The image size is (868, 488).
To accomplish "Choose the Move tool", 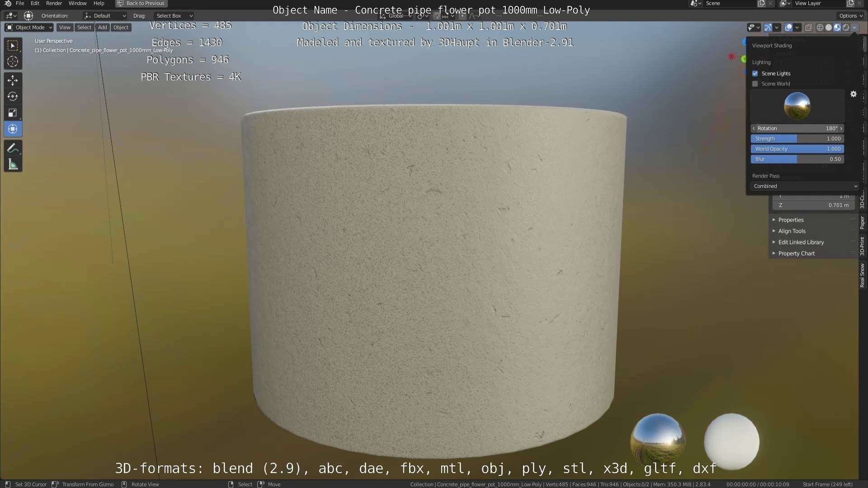I will tap(13, 80).
